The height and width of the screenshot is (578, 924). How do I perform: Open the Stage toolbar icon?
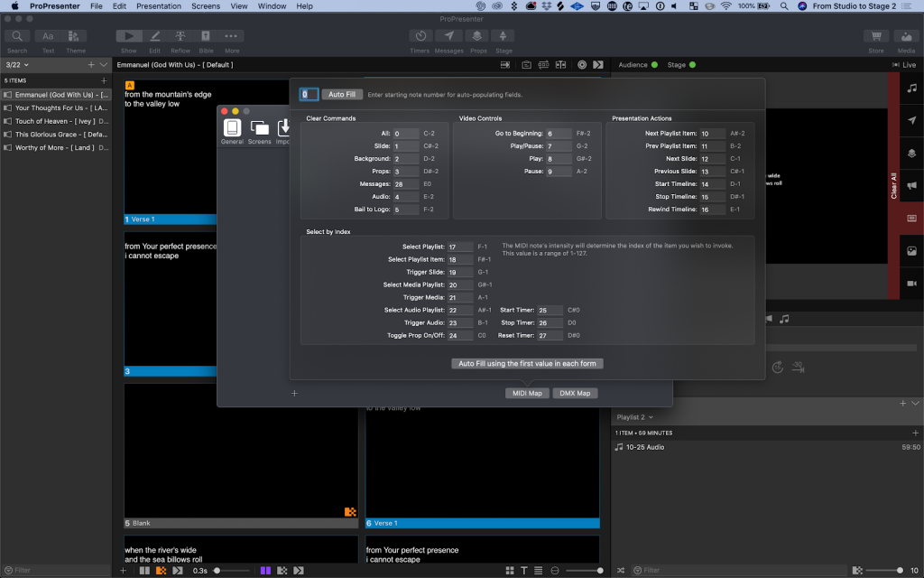504,36
